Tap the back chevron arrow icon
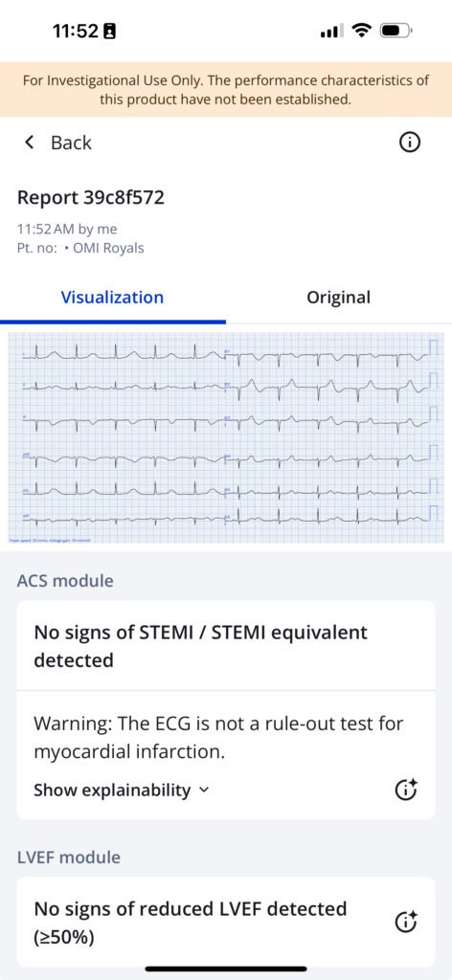This screenshot has height=980, width=452. [x=29, y=143]
